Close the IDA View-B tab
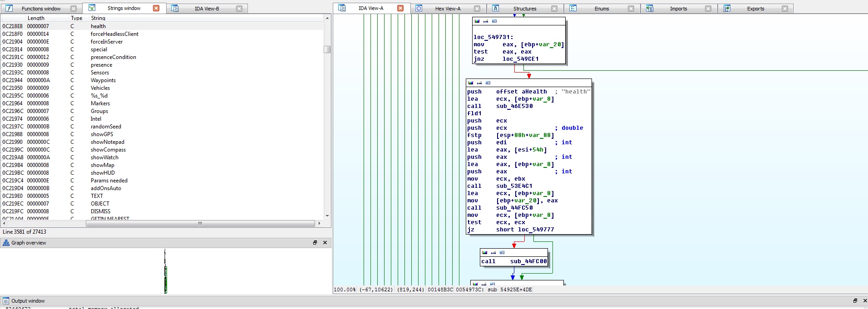Screen dimensions: 868x309 [239, 9]
